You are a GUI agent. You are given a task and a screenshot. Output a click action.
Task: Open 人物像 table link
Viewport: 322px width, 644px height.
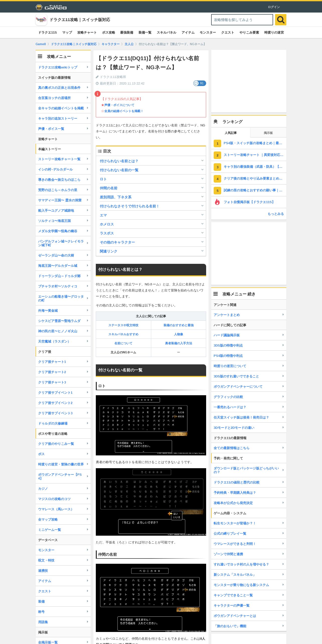point(179,334)
